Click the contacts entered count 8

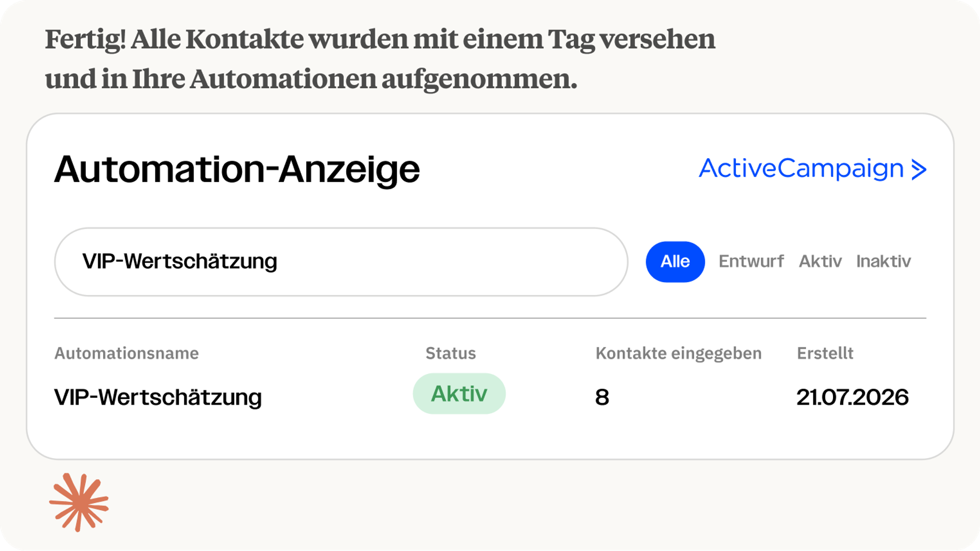(x=602, y=397)
